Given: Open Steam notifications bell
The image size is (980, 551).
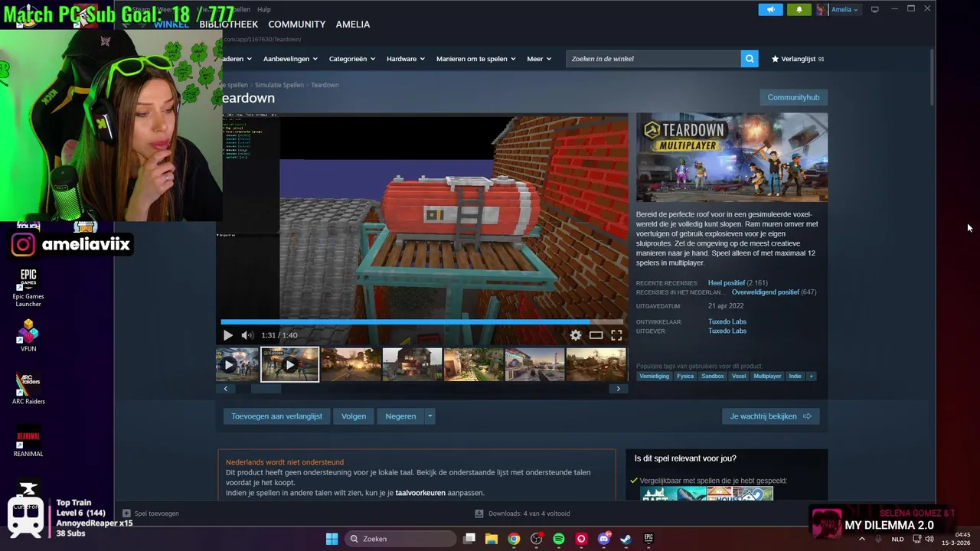Looking at the screenshot, I should [x=799, y=9].
